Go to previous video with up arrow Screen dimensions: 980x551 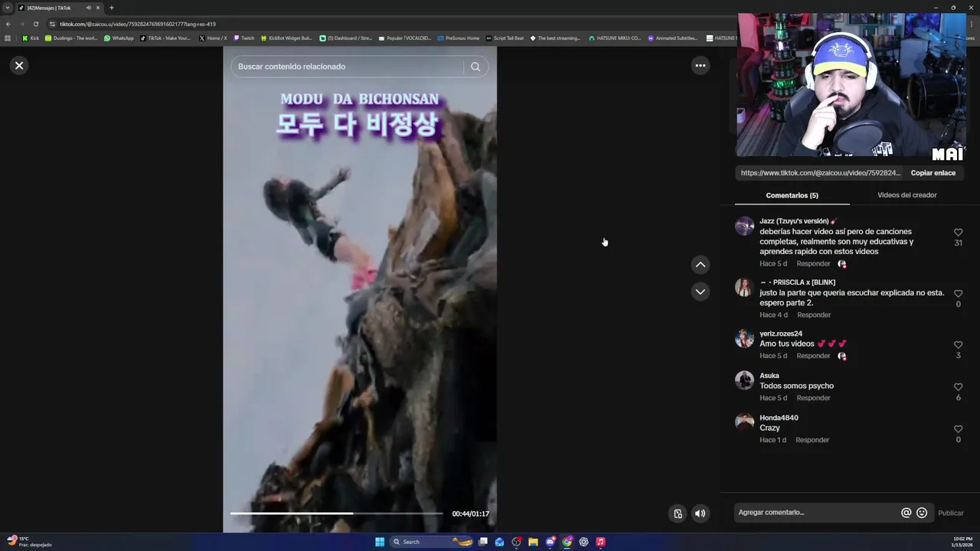(x=700, y=265)
